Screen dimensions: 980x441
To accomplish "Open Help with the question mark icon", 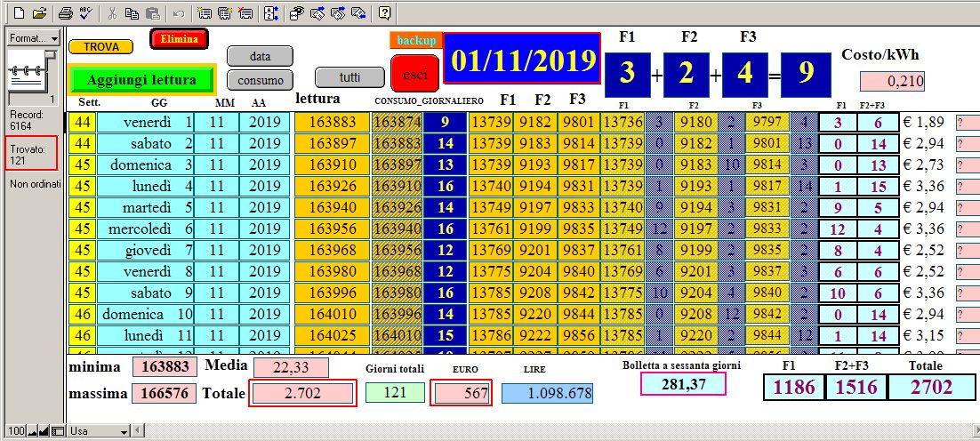I will 384,13.
